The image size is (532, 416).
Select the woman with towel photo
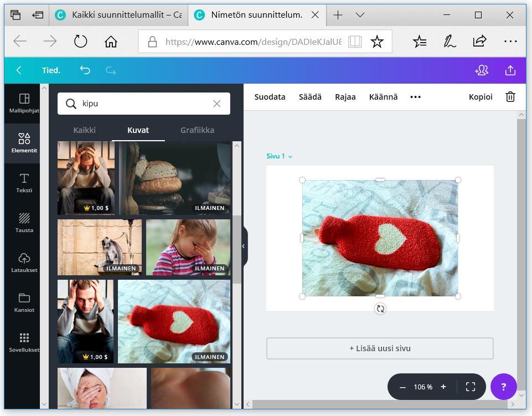coord(102,388)
